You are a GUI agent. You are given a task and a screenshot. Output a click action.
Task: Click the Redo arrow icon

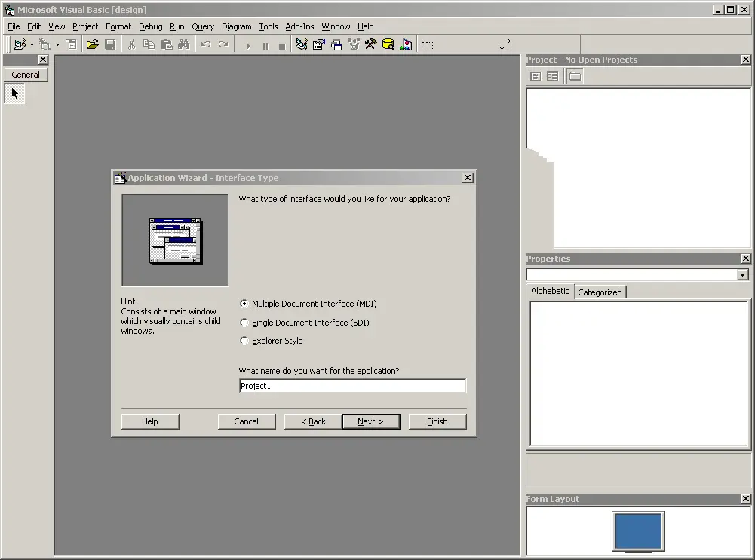(223, 45)
